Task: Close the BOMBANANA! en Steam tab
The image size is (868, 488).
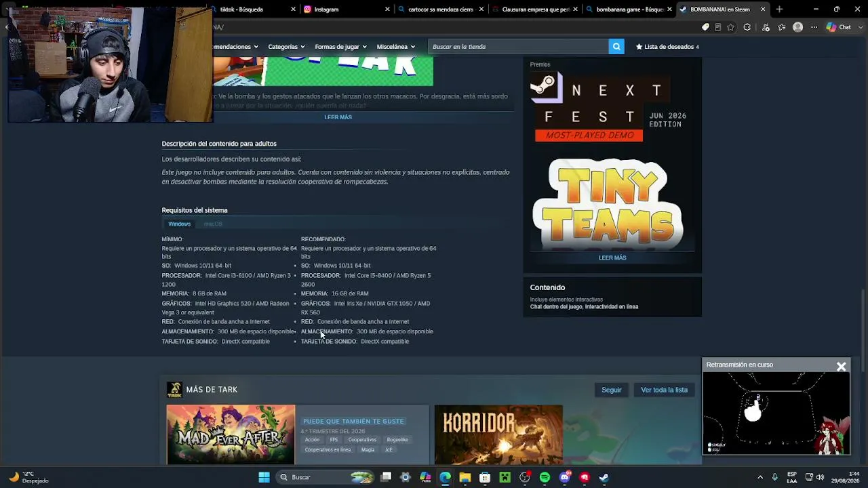Action: [763, 9]
